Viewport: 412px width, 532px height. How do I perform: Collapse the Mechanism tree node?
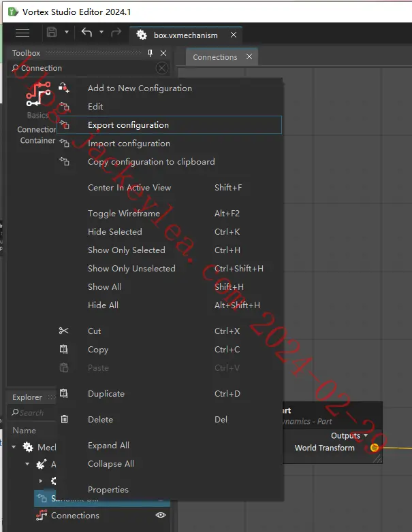(14, 447)
